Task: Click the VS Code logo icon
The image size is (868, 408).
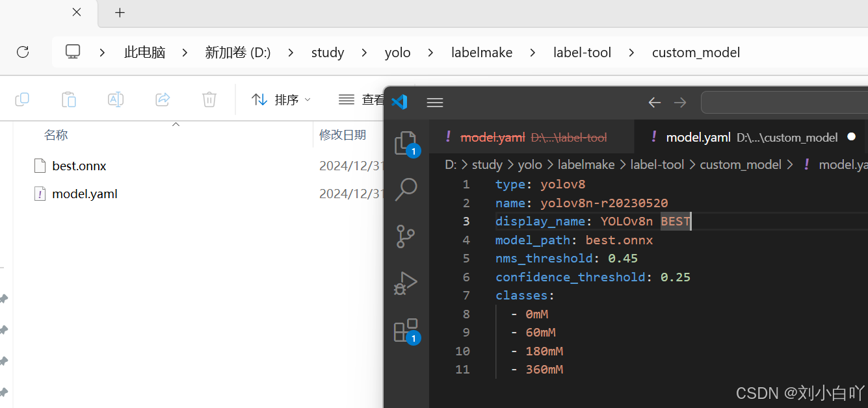Action: pos(399,102)
